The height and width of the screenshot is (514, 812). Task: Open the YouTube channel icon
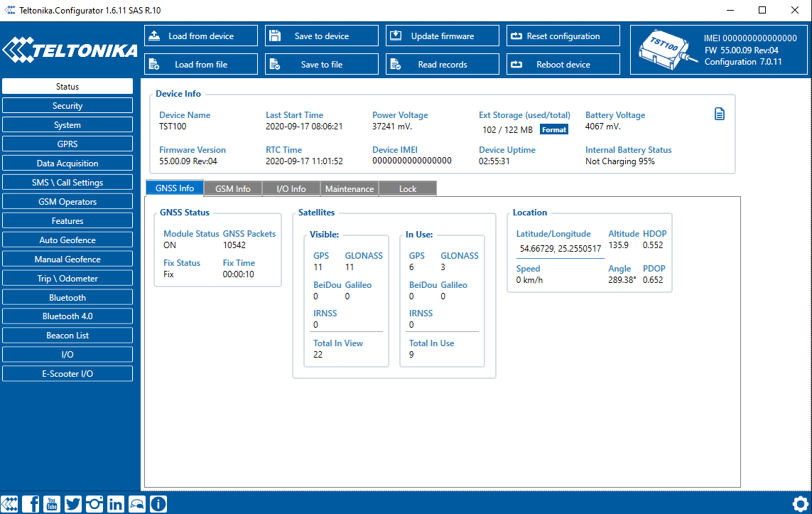click(52, 504)
